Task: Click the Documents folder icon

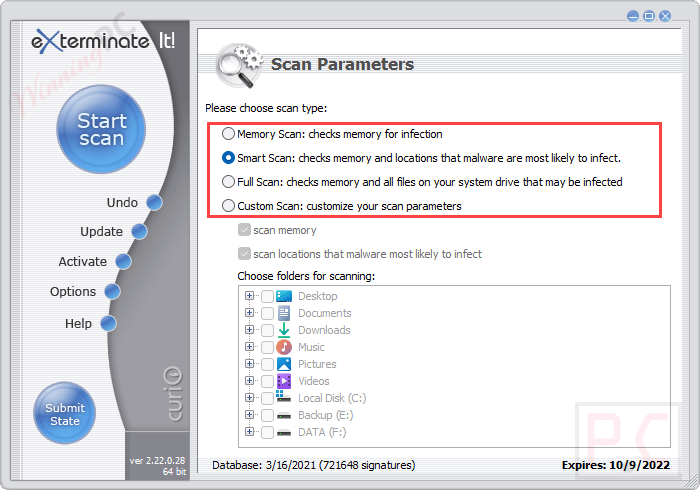Action: (284, 313)
